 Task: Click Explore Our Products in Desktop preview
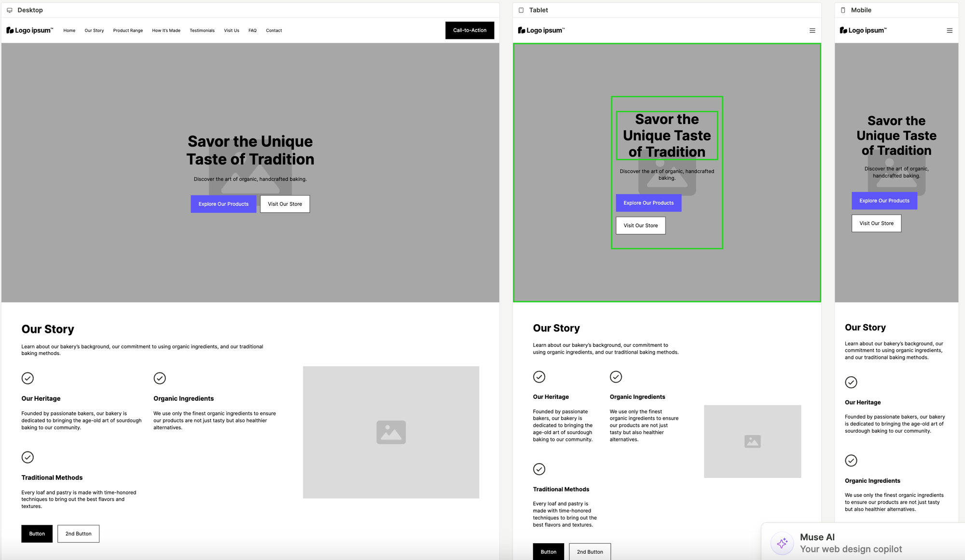tap(223, 204)
